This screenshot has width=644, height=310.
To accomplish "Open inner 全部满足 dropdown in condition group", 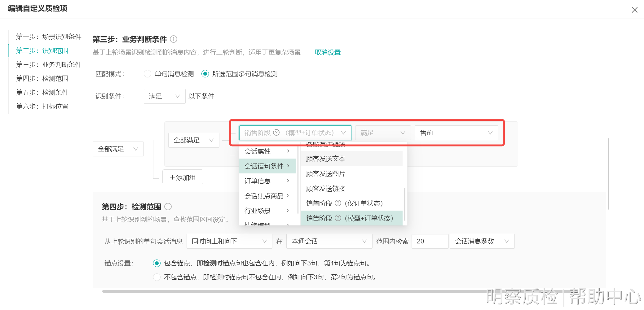I will [194, 140].
